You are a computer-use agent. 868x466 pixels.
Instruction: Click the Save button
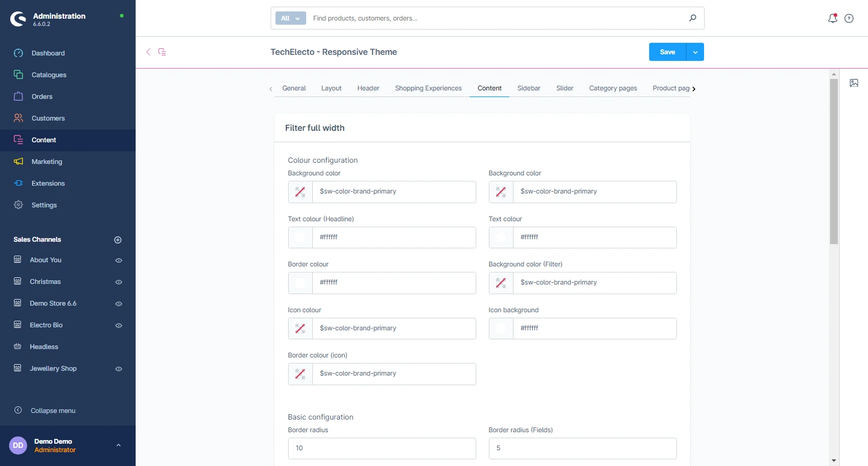pos(667,52)
